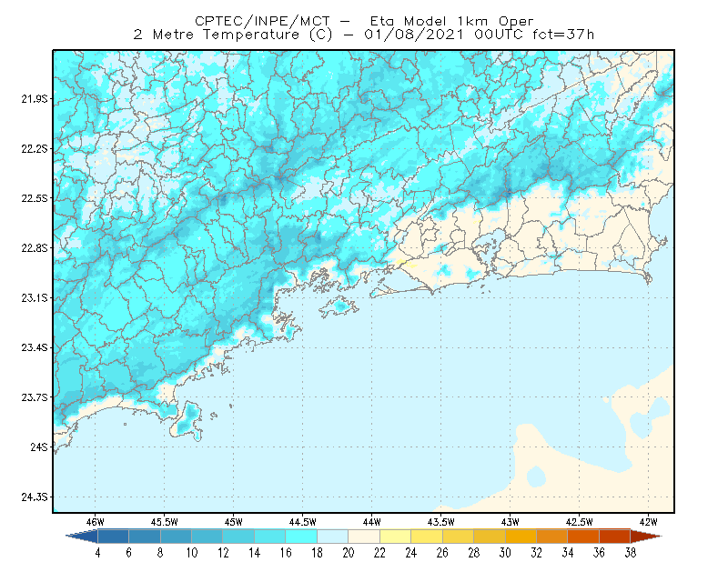Click the colorbar number '16'

[x=286, y=553]
